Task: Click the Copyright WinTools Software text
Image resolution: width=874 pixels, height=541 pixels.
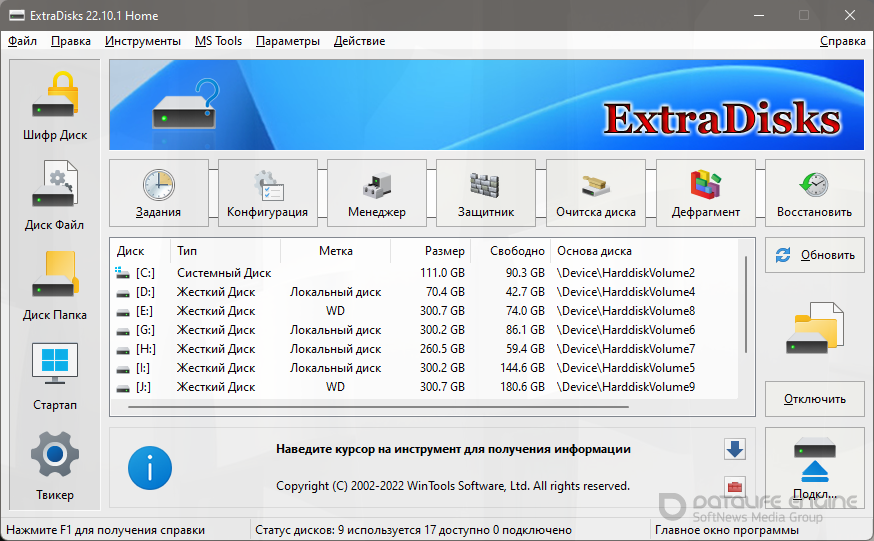Action: pos(453,486)
